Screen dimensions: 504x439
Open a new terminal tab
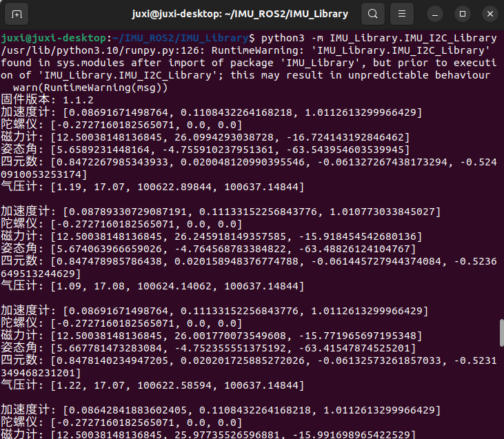pos(17,14)
